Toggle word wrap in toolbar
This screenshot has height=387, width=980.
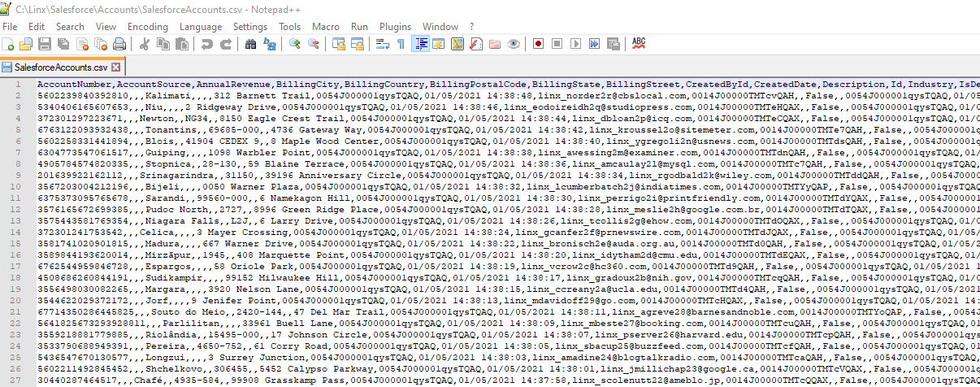coord(383,44)
